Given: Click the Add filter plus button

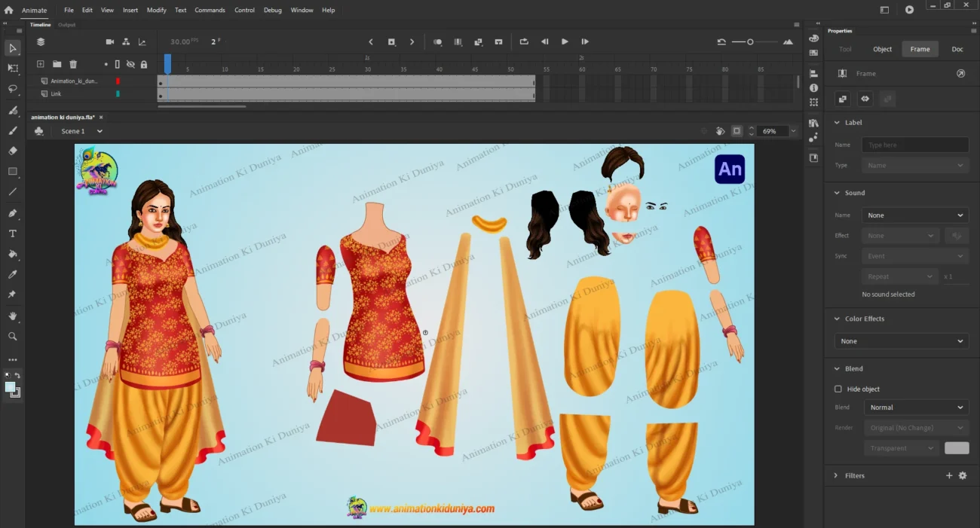Looking at the screenshot, I should coord(949,476).
